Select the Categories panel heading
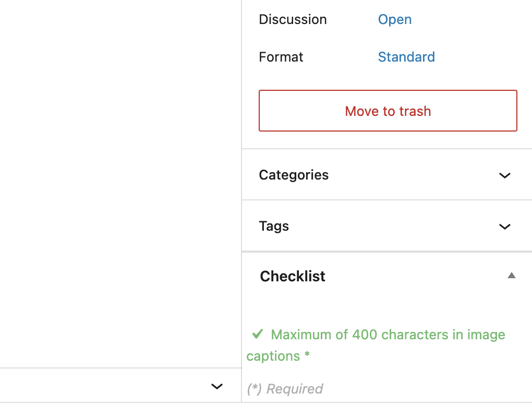 tap(294, 175)
